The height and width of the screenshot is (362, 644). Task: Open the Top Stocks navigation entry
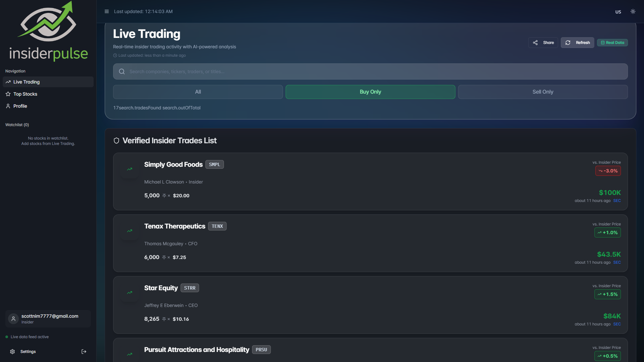pyautogui.click(x=25, y=94)
